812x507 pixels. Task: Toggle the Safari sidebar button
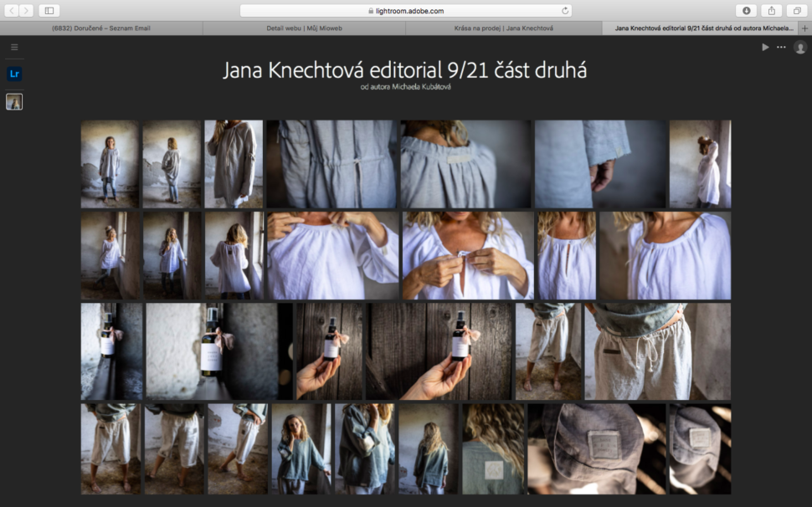48,11
